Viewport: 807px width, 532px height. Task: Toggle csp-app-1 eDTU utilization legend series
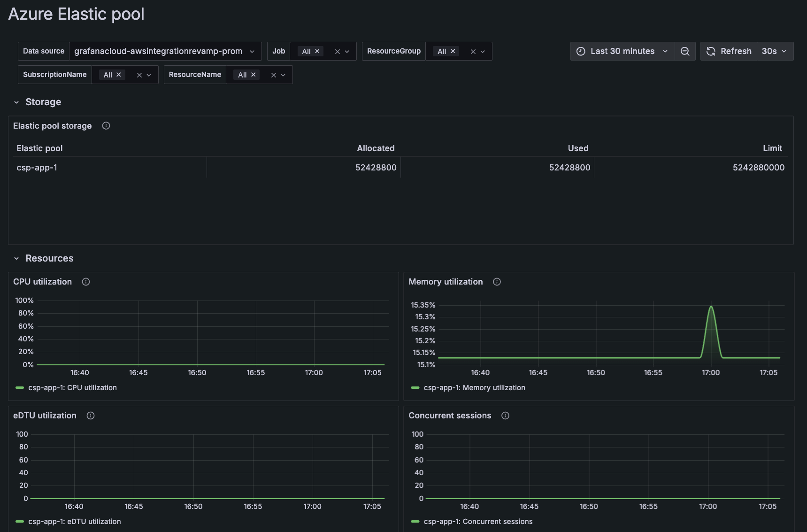[x=74, y=522]
